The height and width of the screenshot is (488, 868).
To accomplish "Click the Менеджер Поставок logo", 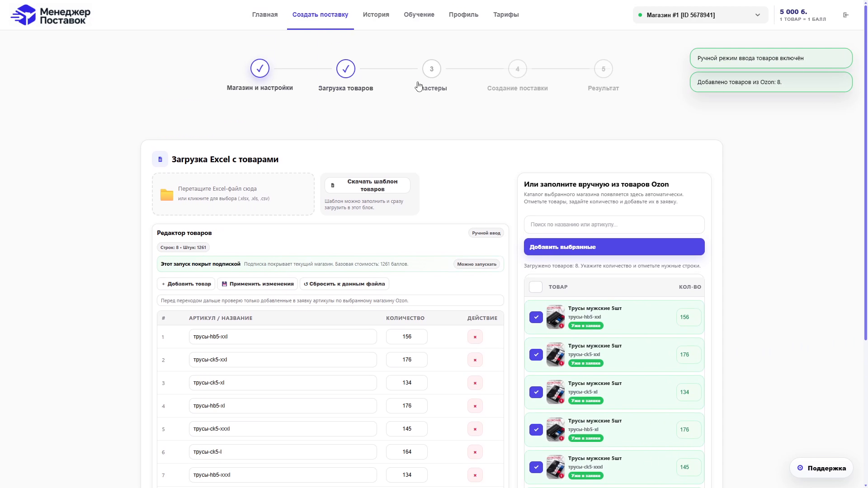I will point(51,15).
